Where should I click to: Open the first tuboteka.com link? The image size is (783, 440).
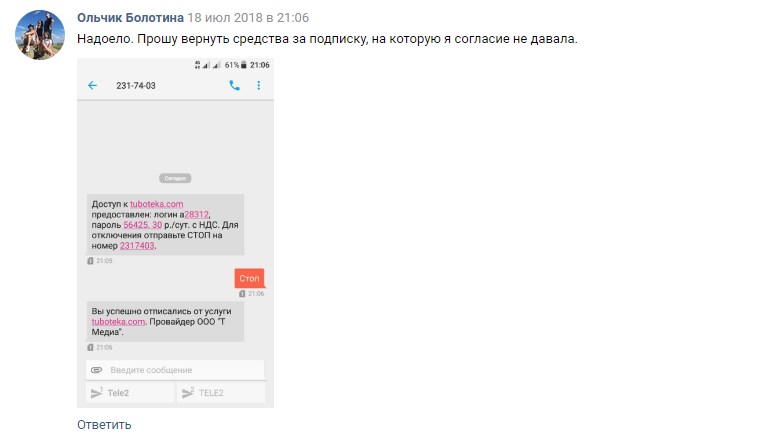point(156,204)
